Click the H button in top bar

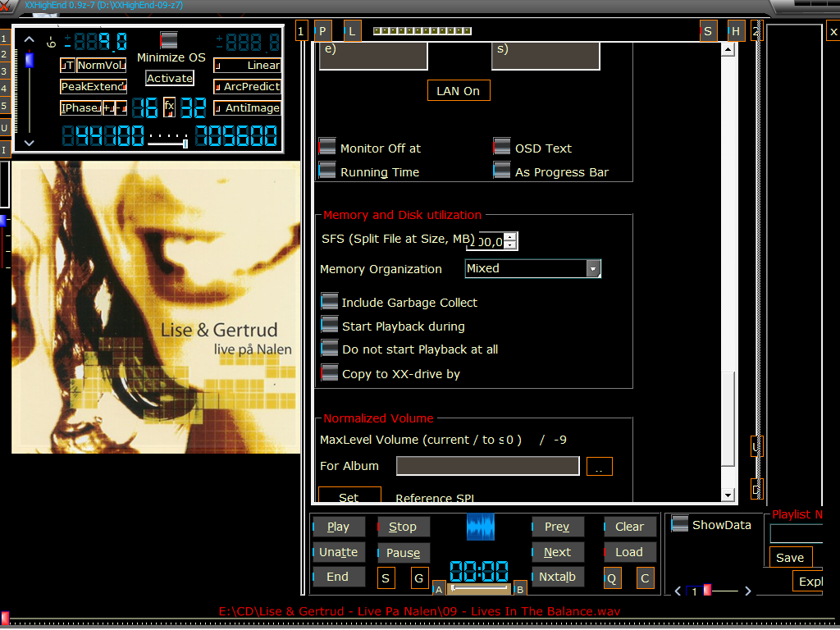(736, 31)
